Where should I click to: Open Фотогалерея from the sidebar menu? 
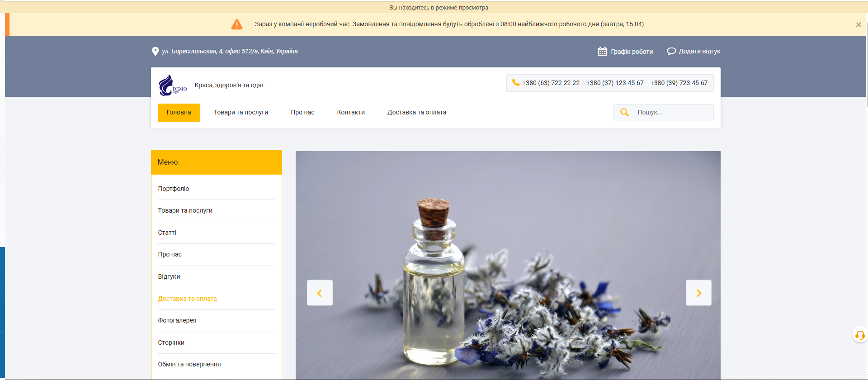(x=177, y=320)
